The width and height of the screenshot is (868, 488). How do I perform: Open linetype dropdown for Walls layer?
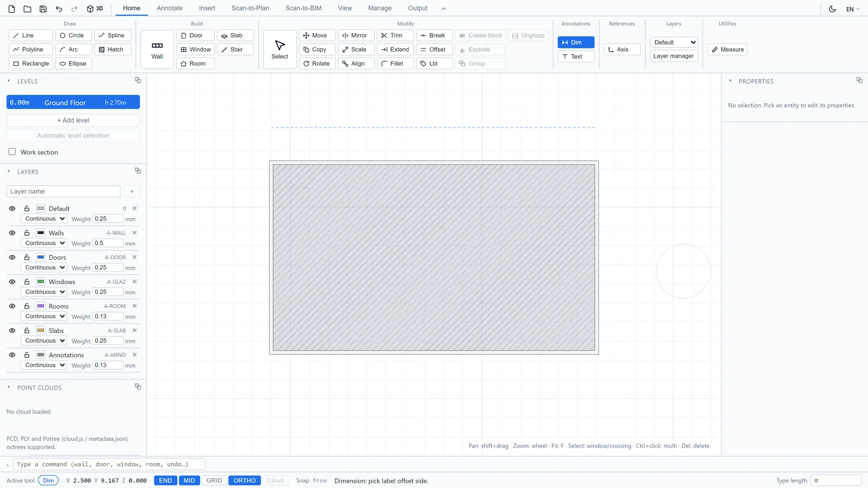44,243
